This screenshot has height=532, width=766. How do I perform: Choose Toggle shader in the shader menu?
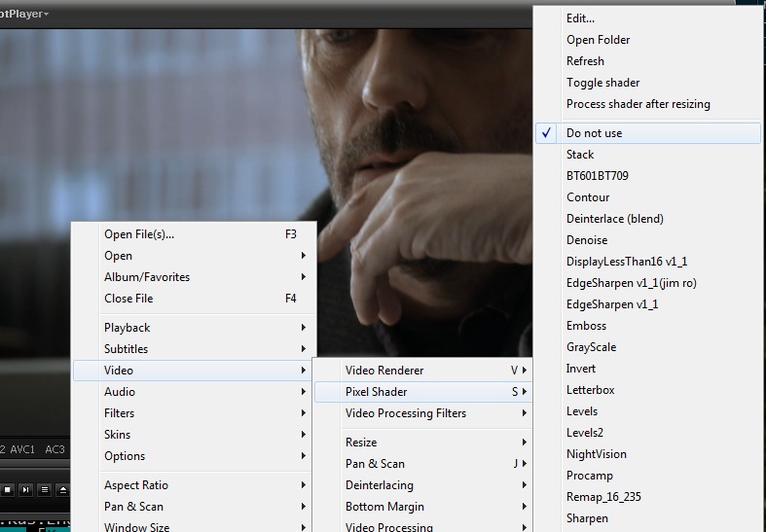point(602,83)
